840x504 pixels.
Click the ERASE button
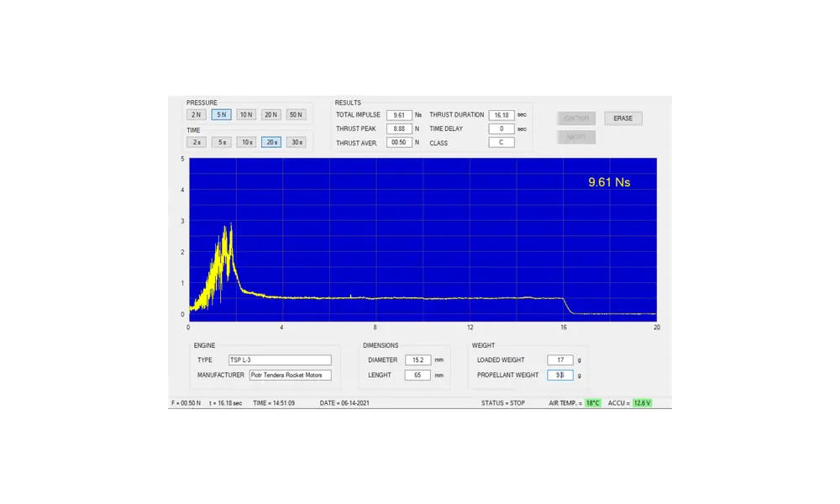pyautogui.click(x=623, y=118)
